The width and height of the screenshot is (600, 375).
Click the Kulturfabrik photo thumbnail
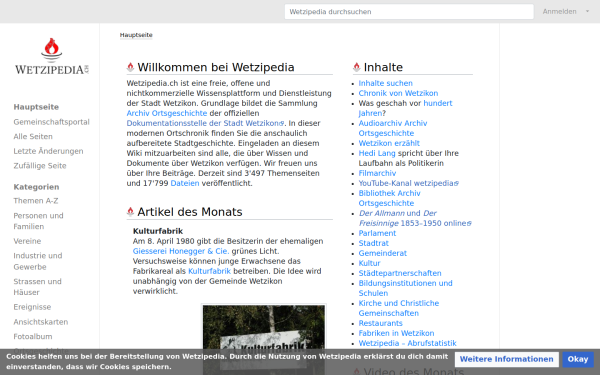click(264, 339)
